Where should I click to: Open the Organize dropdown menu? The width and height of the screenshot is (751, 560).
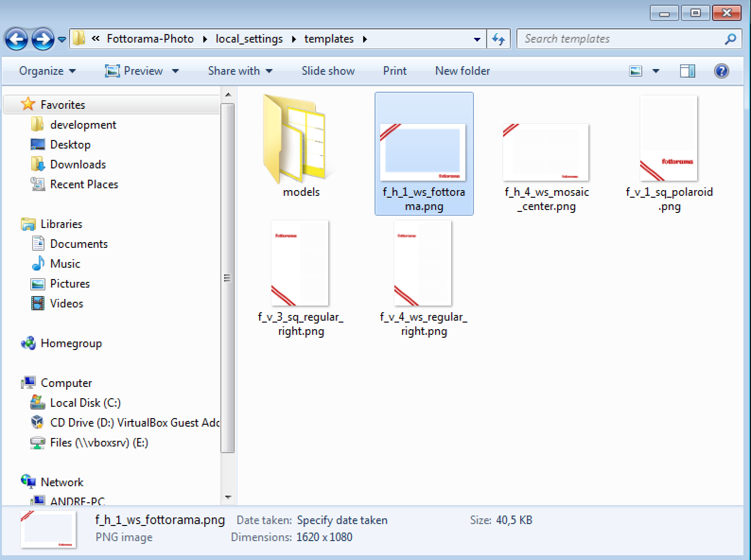pos(47,71)
